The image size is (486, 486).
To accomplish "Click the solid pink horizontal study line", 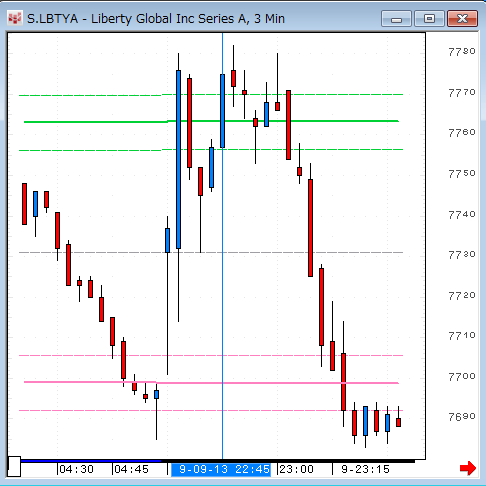I will 211,382.
